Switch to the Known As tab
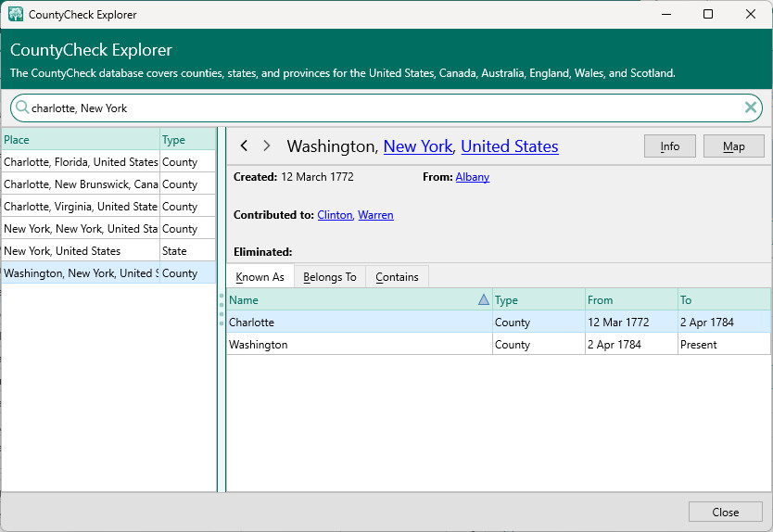Image resolution: width=773 pixels, height=532 pixels. [x=260, y=276]
